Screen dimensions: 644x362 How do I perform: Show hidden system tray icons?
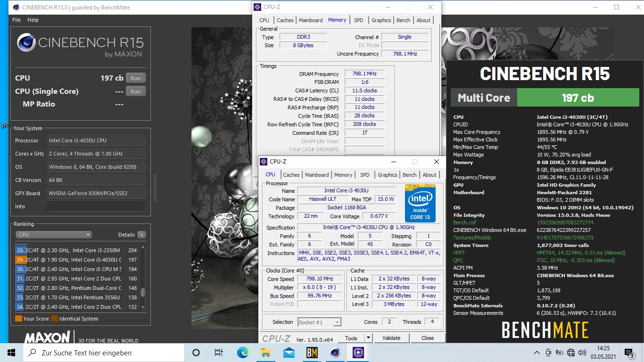point(537,353)
